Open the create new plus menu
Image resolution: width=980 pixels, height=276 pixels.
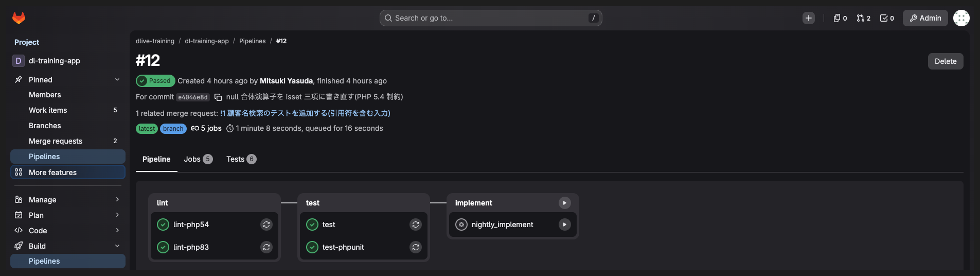click(x=809, y=18)
